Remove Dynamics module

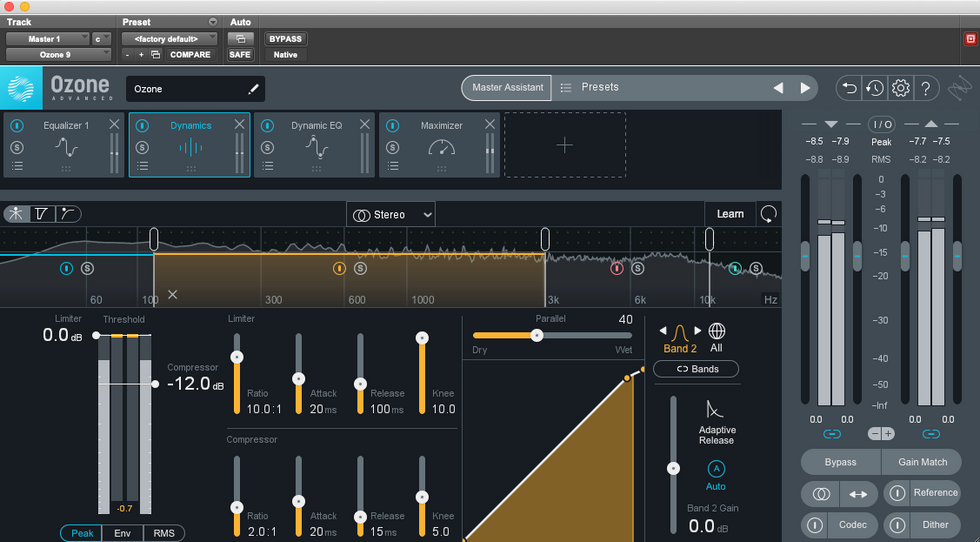239,124
